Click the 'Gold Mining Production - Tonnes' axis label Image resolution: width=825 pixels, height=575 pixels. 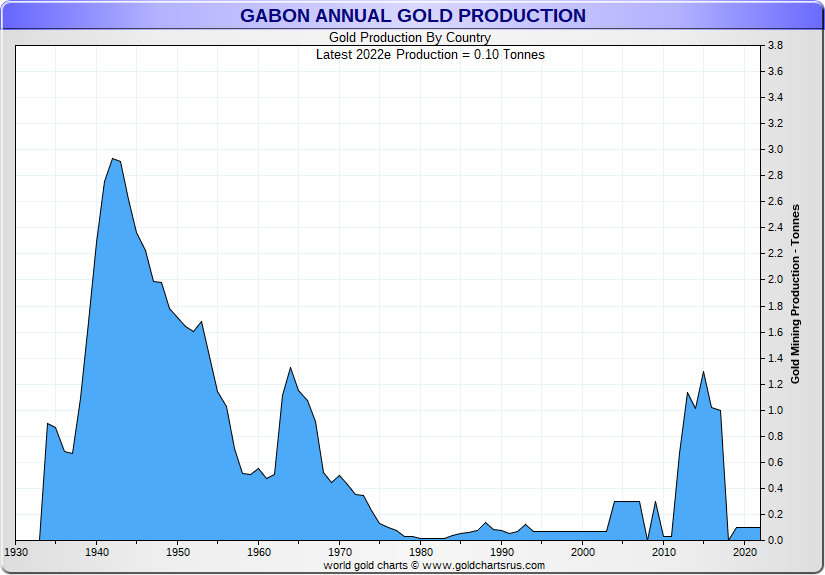click(796, 293)
